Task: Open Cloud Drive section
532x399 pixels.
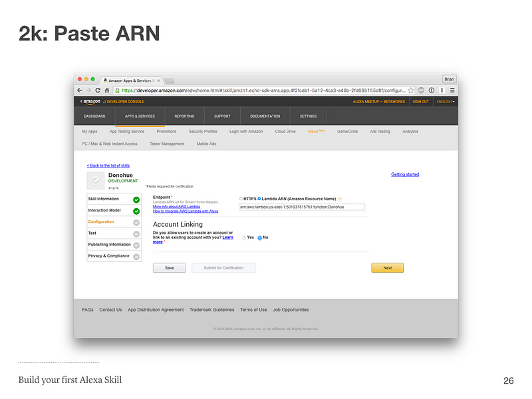Action: click(285, 131)
